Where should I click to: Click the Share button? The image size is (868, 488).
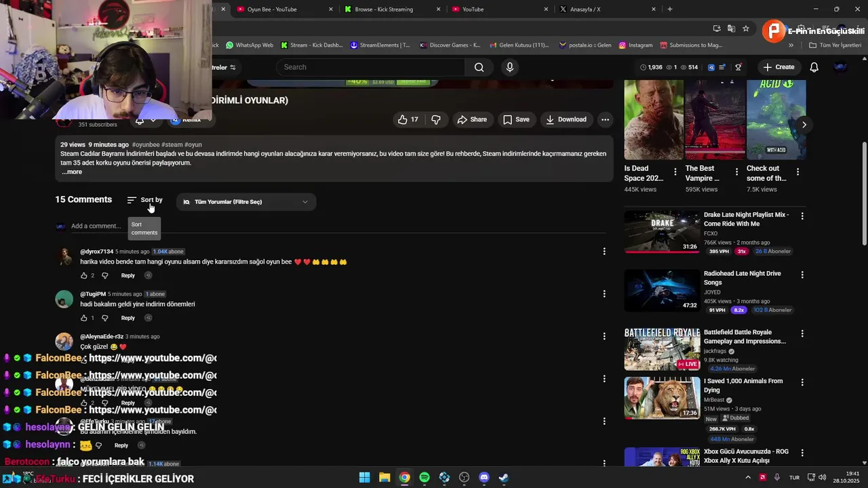point(472,119)
